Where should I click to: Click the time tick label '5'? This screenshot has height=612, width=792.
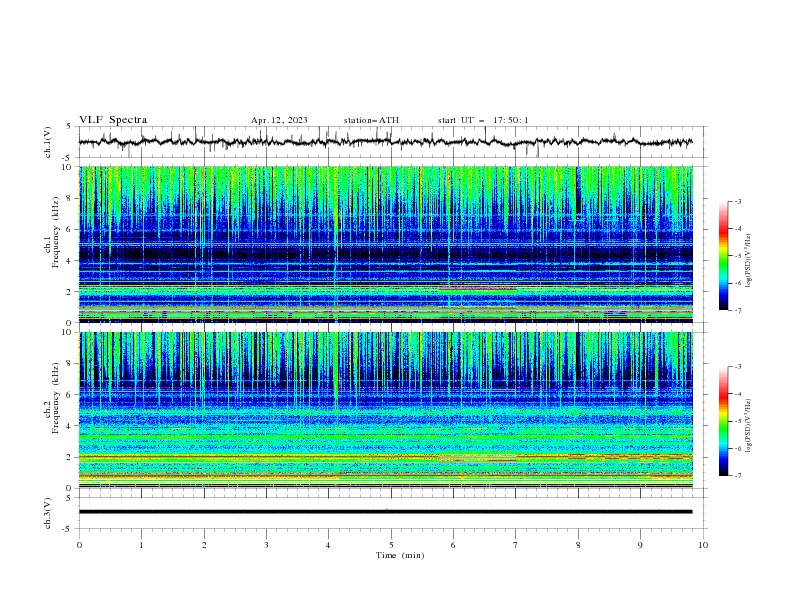coord(391,545)
